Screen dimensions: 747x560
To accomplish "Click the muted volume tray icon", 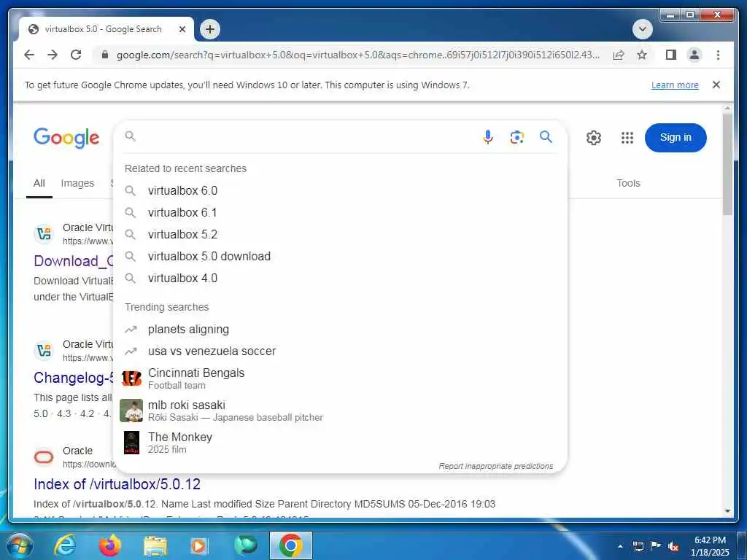I will coord(673,546).
